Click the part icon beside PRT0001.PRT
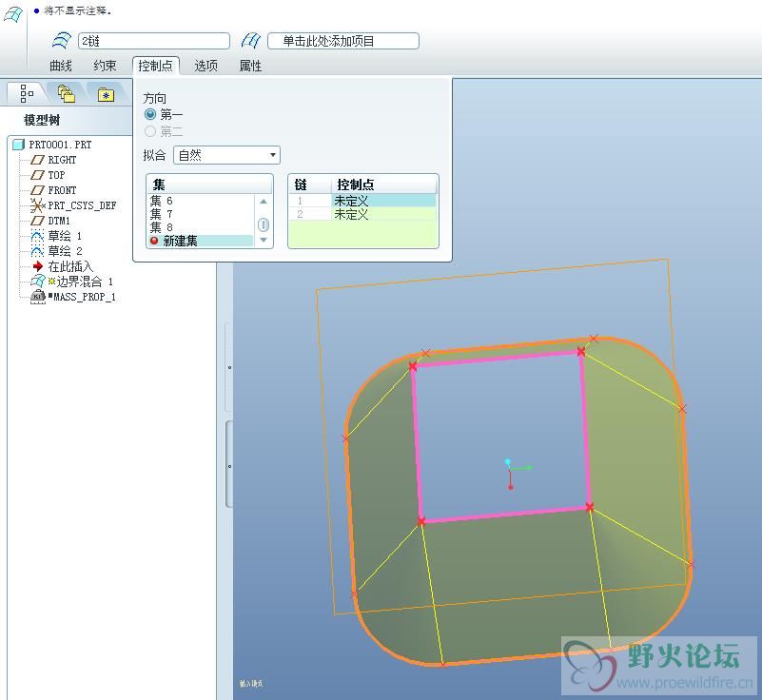 (x=18, y=145)
